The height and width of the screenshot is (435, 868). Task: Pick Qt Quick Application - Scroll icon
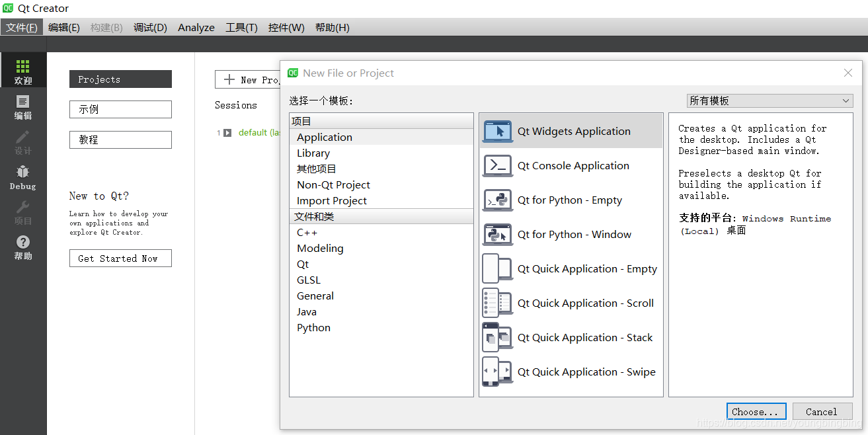[498, 303]
